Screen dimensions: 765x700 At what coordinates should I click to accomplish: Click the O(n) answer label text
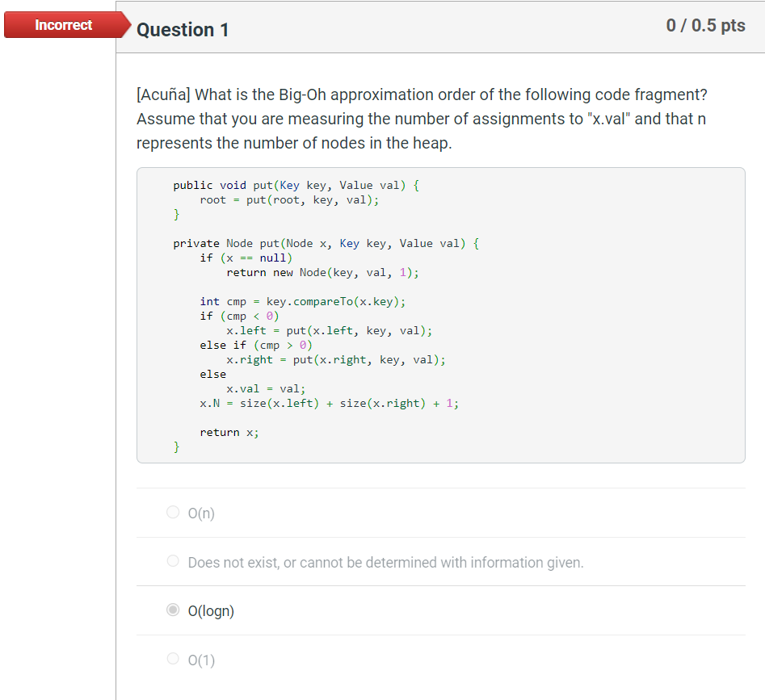[x=201, y=512]
